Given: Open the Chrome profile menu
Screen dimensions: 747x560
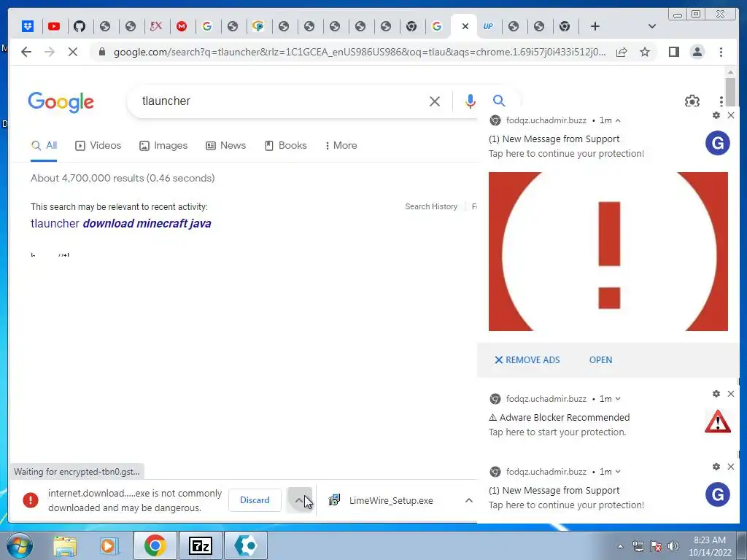Looking at the screenshot, I should [697, 52].
